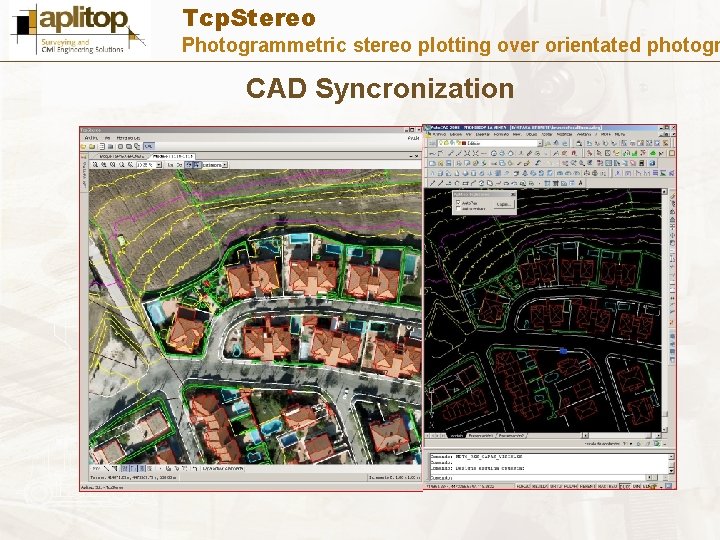Click the Open file icon in AutoCAD standard toolbar
720x540 pixels.
tap(441, 163)
